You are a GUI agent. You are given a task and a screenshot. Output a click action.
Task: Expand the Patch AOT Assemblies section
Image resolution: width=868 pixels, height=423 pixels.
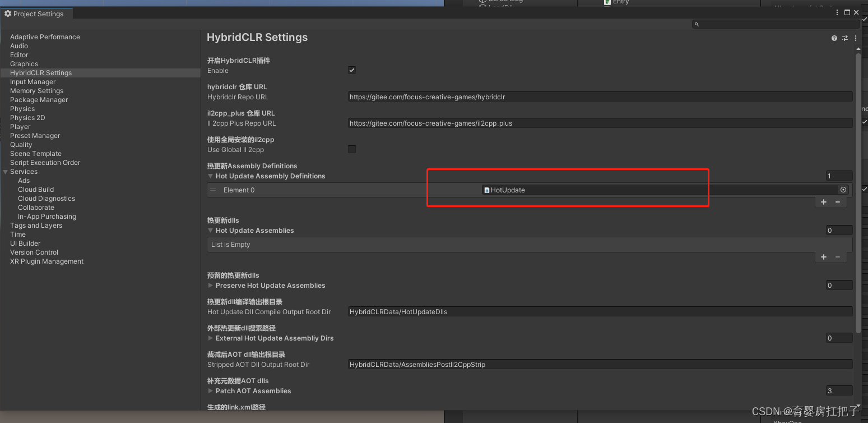pyautogui.click(x=210, y=390)
